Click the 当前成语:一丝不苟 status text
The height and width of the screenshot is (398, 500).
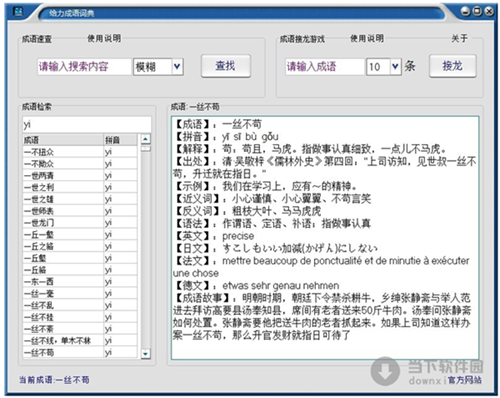tap(54, 380)
